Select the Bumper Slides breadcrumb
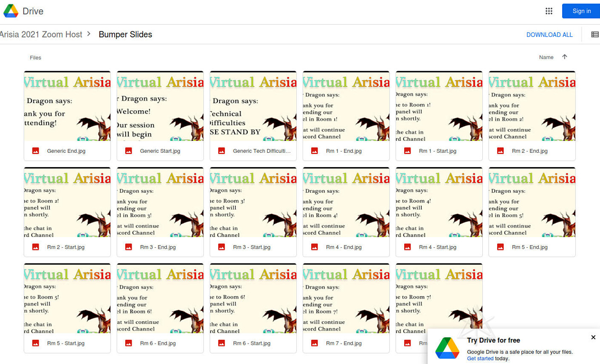The width and height of the screenshot is (600, 364). point(125,34)
